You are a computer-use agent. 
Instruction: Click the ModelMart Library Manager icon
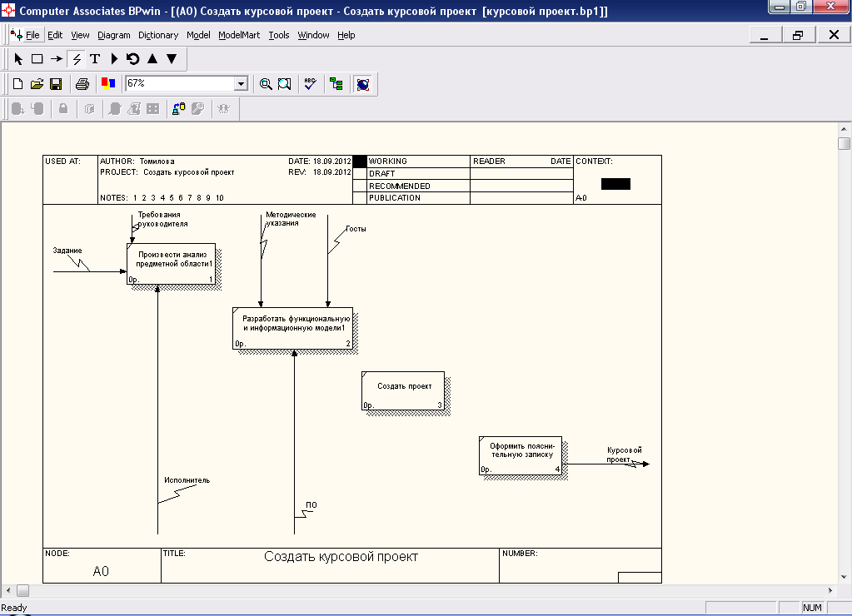pyautogui.click(x=18, y=109)
